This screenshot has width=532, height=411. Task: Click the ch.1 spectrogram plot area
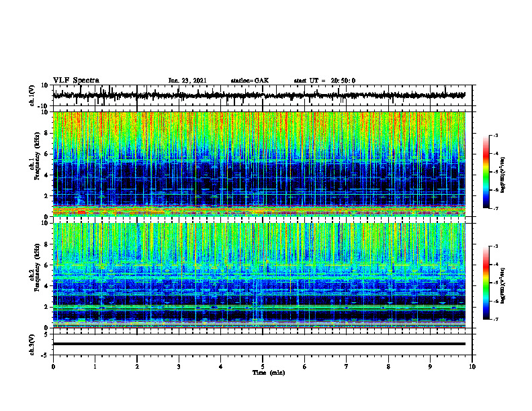coord(259,164)
